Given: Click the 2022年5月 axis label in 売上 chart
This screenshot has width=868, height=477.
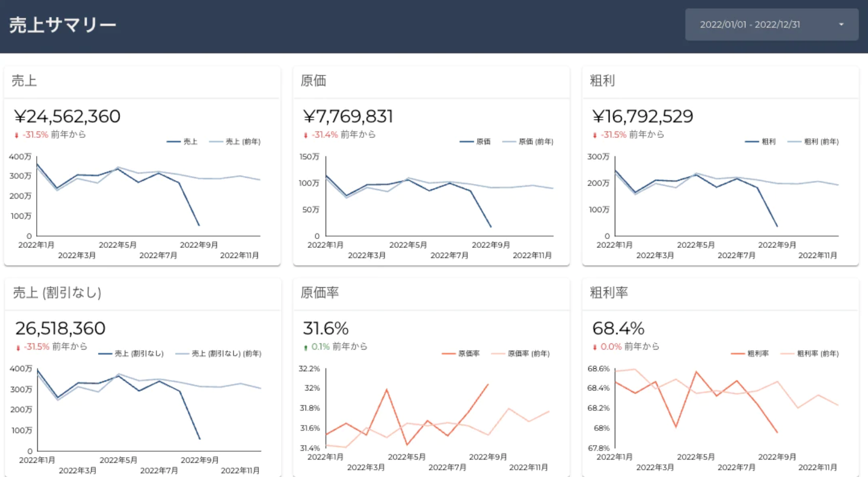Looking at the screenshot, I should coord(117,245).
